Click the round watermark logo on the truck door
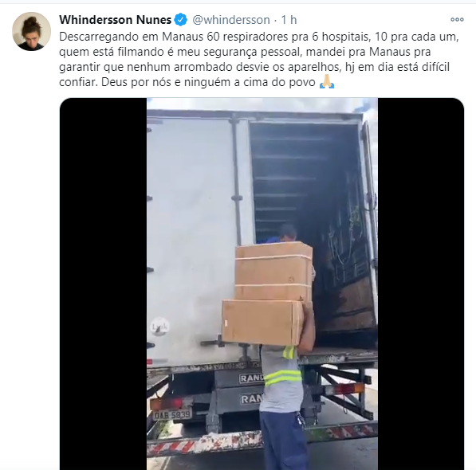The width and height of the screenshot is (476, 470). [x=159, y=327]
